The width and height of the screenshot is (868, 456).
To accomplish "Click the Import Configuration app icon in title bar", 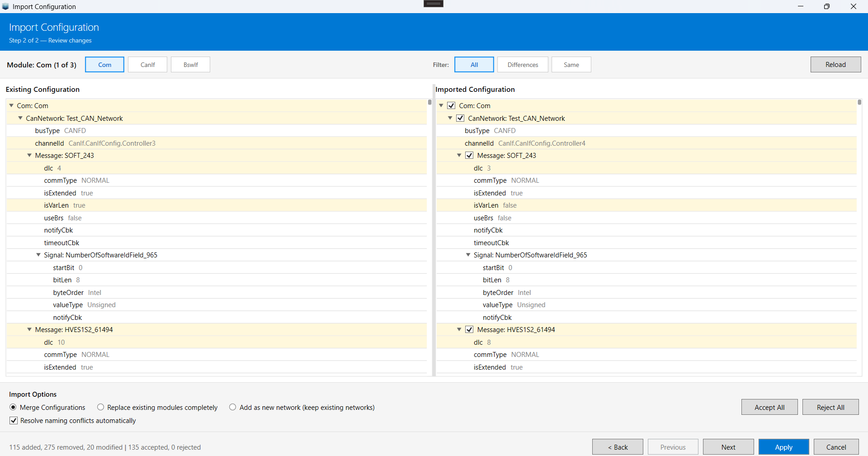I will tap(5, 6).
